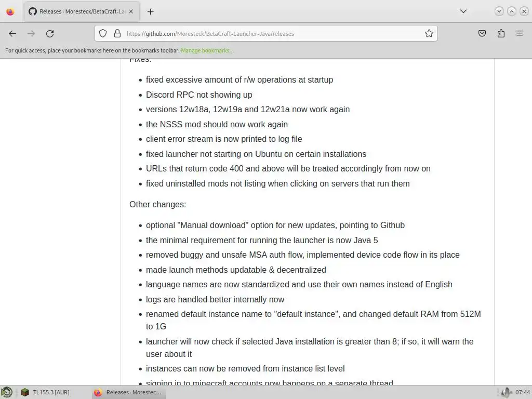Click 'made launch methods updatable & decentralized'

click(236, 270)
